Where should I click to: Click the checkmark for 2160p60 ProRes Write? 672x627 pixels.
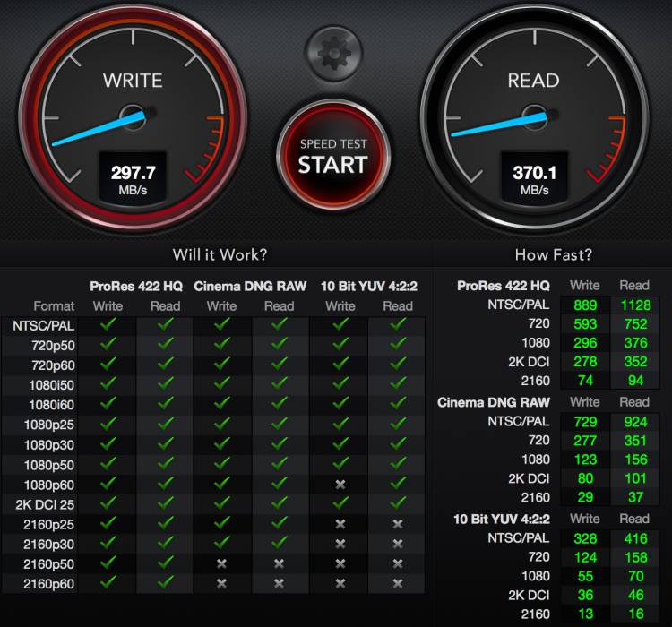coord(108,582)
